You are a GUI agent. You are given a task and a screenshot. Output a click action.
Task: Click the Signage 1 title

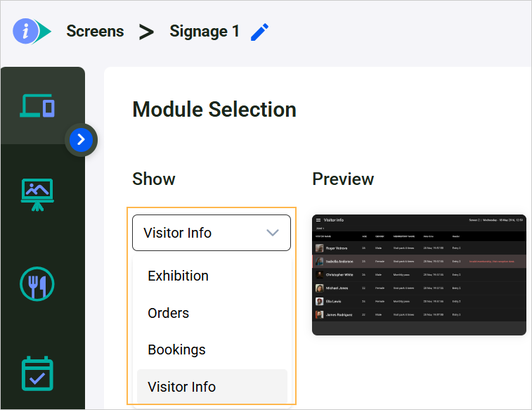point(205,31)
